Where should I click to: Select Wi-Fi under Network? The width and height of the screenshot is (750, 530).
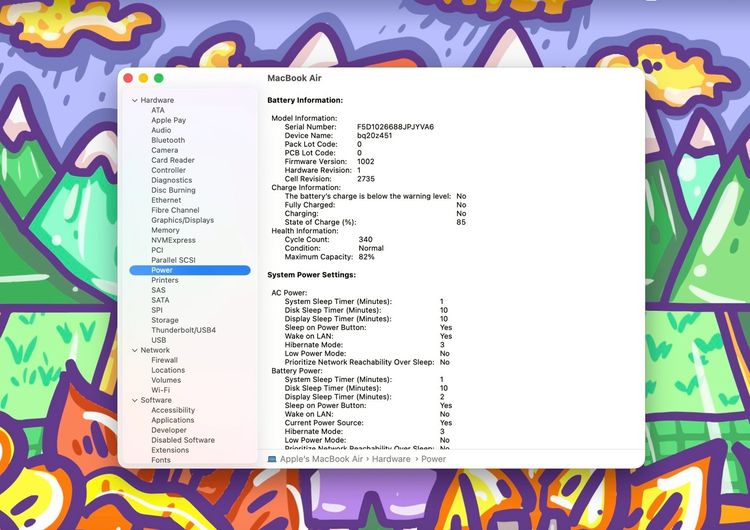coord(161,390)
